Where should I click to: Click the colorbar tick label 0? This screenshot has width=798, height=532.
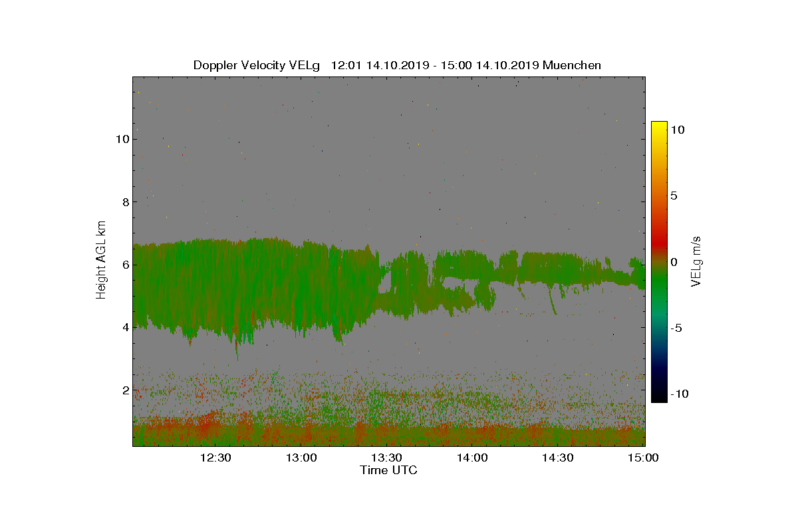(x=674, y=262)
